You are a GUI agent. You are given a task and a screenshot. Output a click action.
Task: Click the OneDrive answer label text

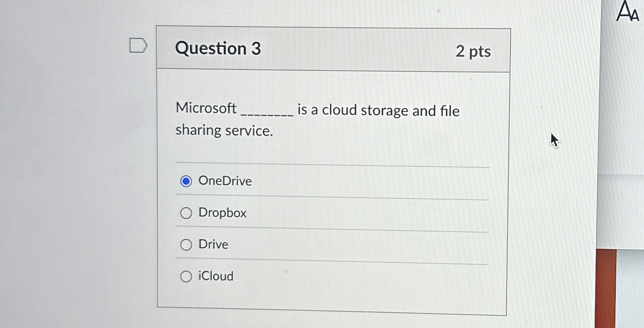tap(225, 181)
